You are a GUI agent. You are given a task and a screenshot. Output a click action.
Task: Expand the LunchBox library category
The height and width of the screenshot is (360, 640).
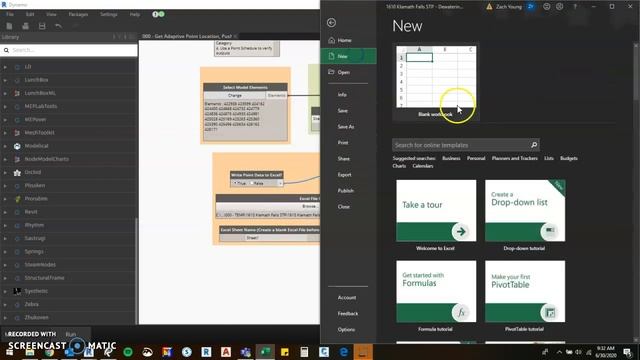pos(5,80)
